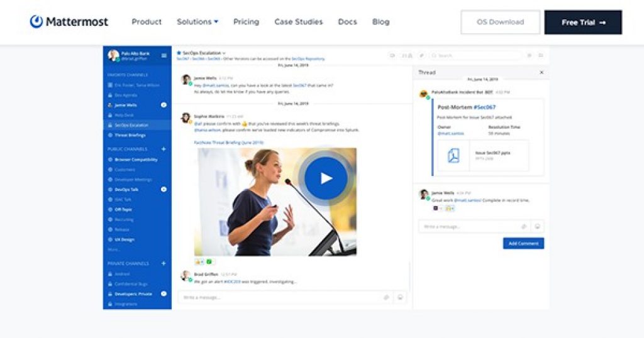Click the @matt.santos owner mention
The height and width of the screenshot is (338, 644).
click(x=450, y=134)
